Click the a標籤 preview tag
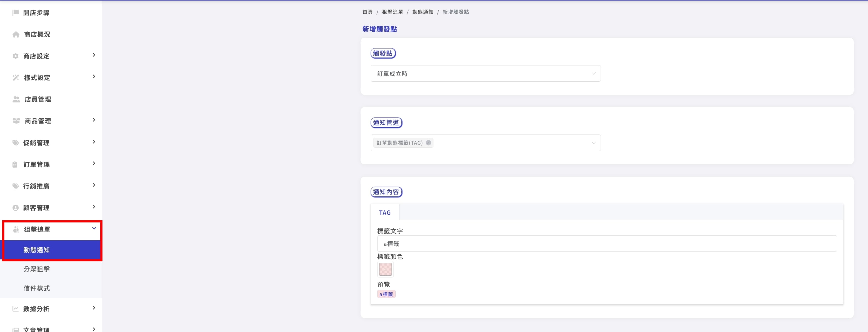The height and width of the screenshot is (332, 868). click(x=386, y=294)
